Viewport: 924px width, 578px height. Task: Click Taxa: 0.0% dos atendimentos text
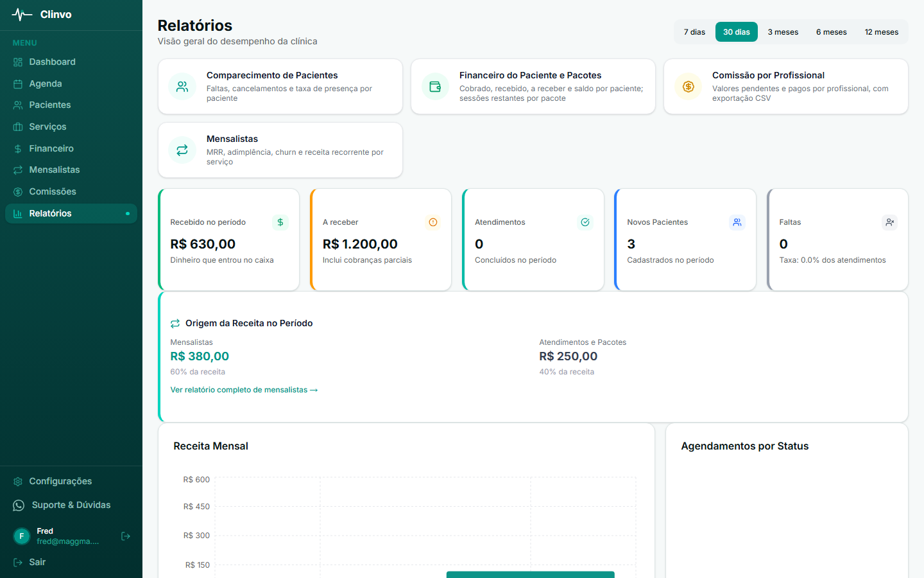832,261
